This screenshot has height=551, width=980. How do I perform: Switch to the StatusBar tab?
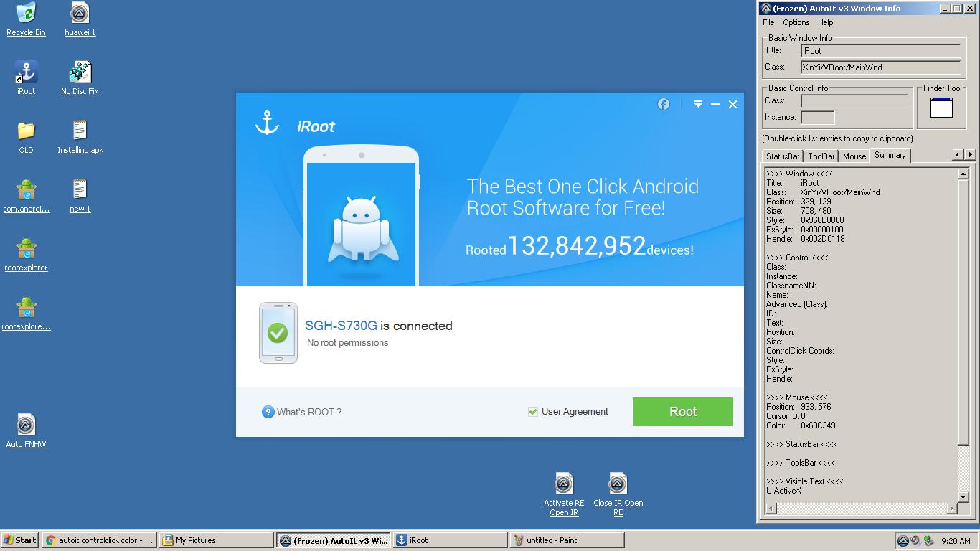coord(783,156)
